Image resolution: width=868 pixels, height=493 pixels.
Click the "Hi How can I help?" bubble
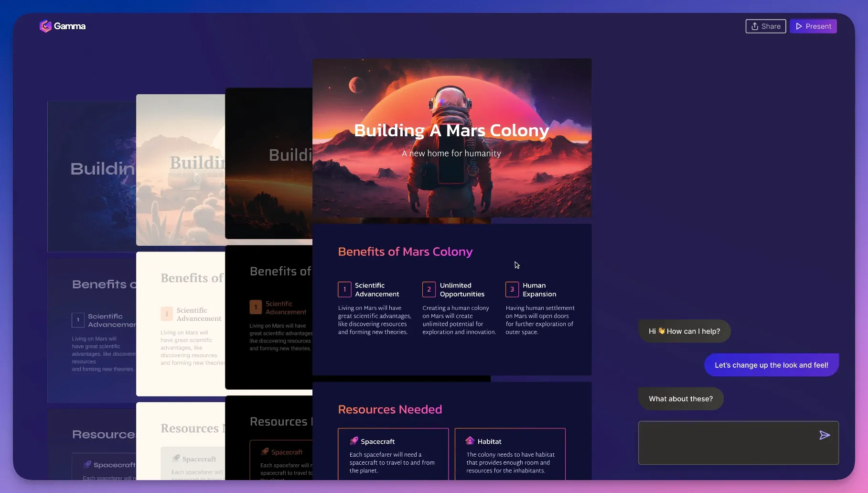point(684,331)
